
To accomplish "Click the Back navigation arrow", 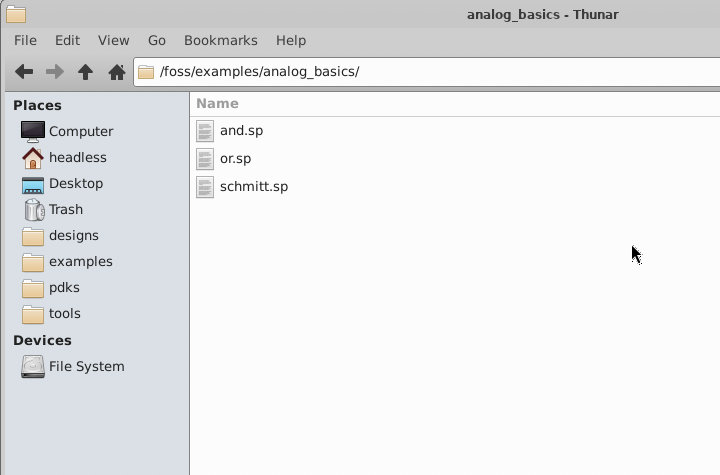I will pyautogui.click(x=24, y=72).
